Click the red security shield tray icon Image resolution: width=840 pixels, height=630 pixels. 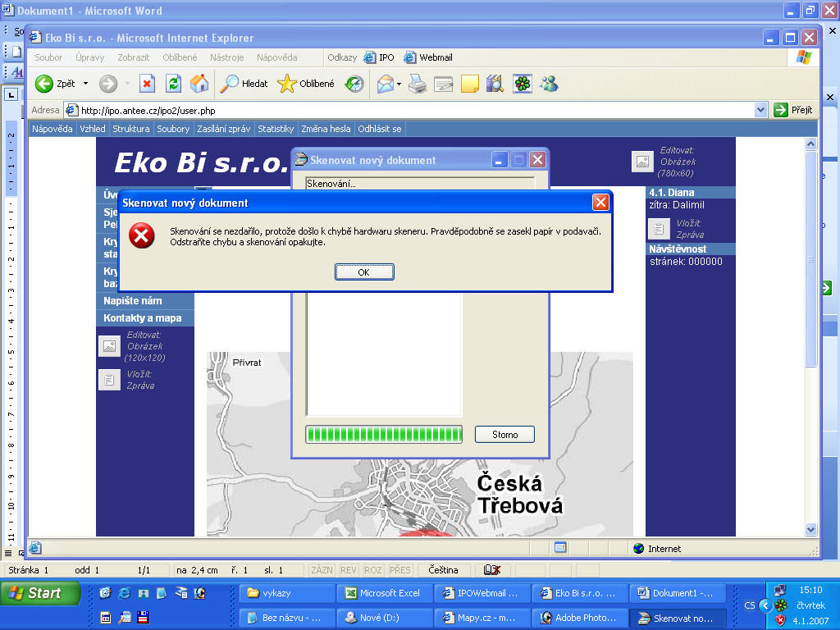click(x=781, y=620)
